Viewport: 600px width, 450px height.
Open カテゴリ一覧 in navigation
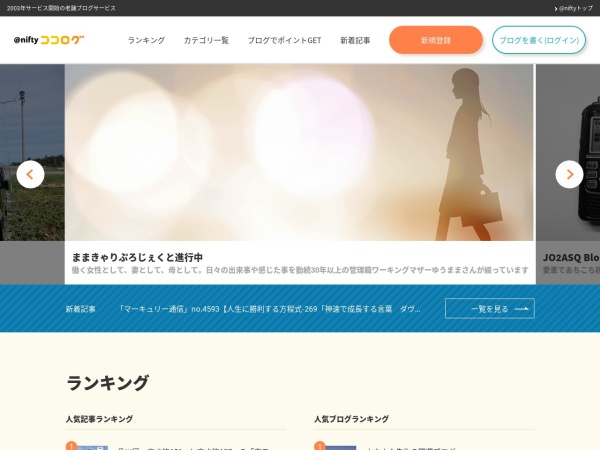[206, 40]
